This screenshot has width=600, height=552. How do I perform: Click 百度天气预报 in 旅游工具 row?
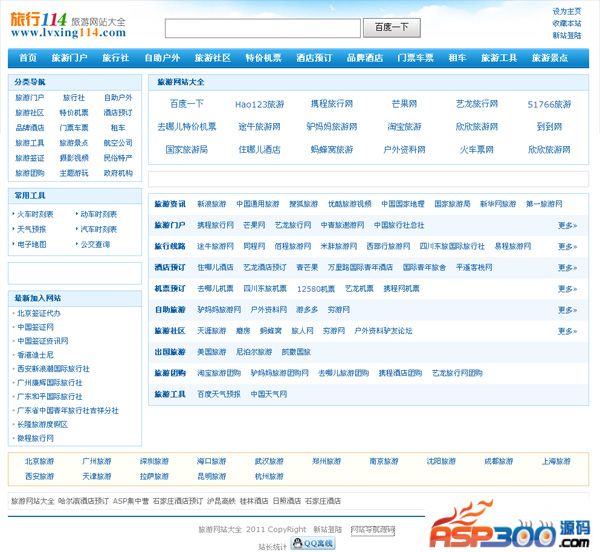click(219, 394)
